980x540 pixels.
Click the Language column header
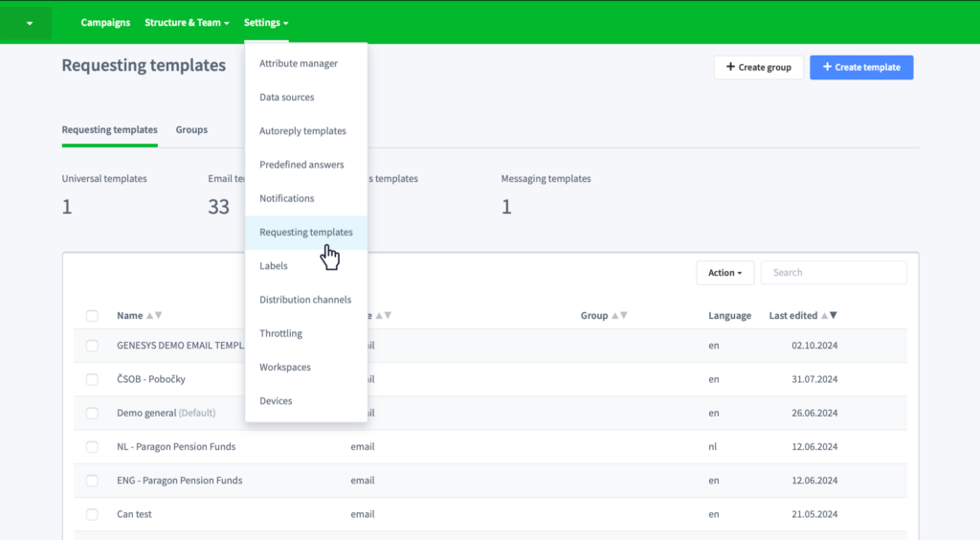(x=729, y=316)
